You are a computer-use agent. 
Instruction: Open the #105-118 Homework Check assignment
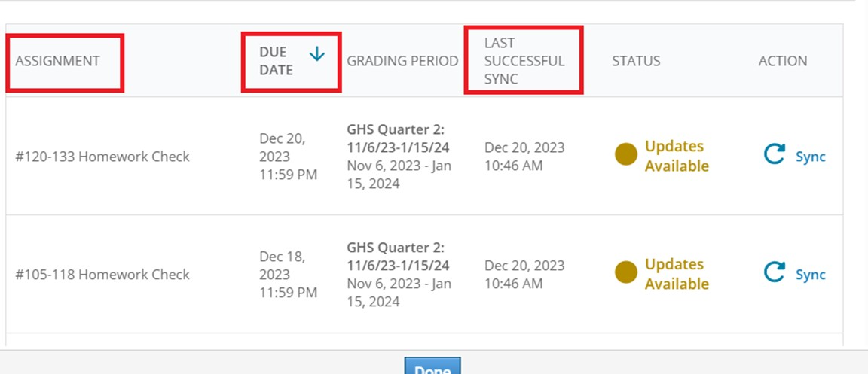(102, 275)
